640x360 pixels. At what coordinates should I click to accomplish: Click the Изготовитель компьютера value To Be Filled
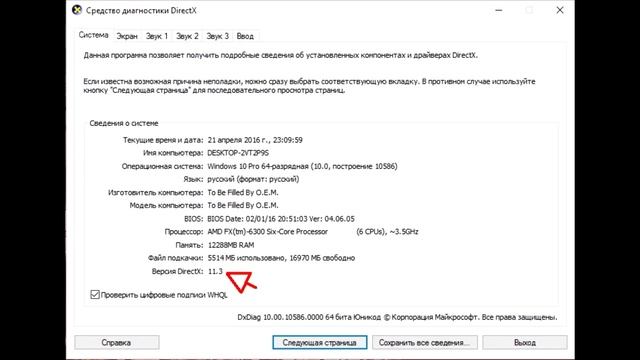coord(243,192)
